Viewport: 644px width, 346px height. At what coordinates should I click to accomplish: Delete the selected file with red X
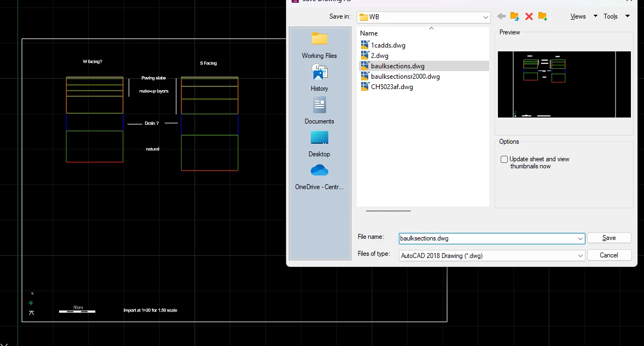coord(529,16)
